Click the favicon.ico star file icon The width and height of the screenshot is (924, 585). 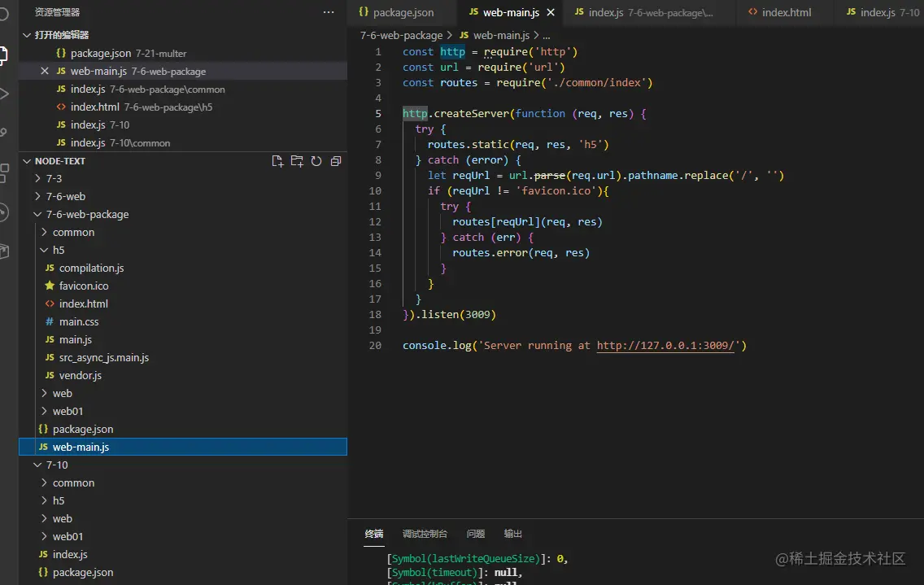coord(50,286)
